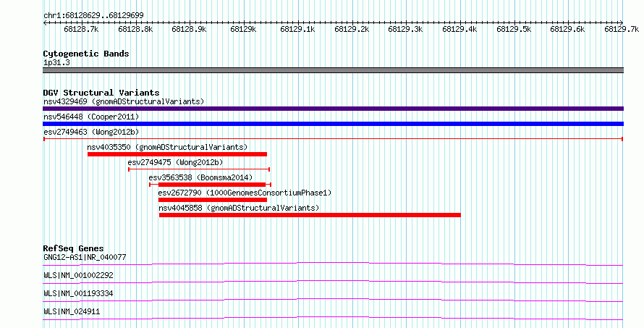Open the esv2672790 (1000GenomesConsortiumPhase1) label
Viewport: 644px width, 328px height.
pyautogui.click(x=245, y=193)
